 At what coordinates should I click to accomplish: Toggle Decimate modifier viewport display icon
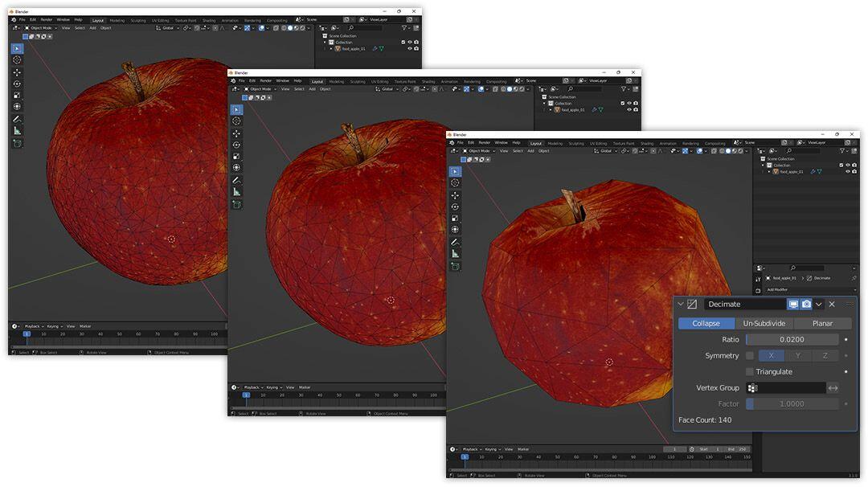[x=793, y=305]
